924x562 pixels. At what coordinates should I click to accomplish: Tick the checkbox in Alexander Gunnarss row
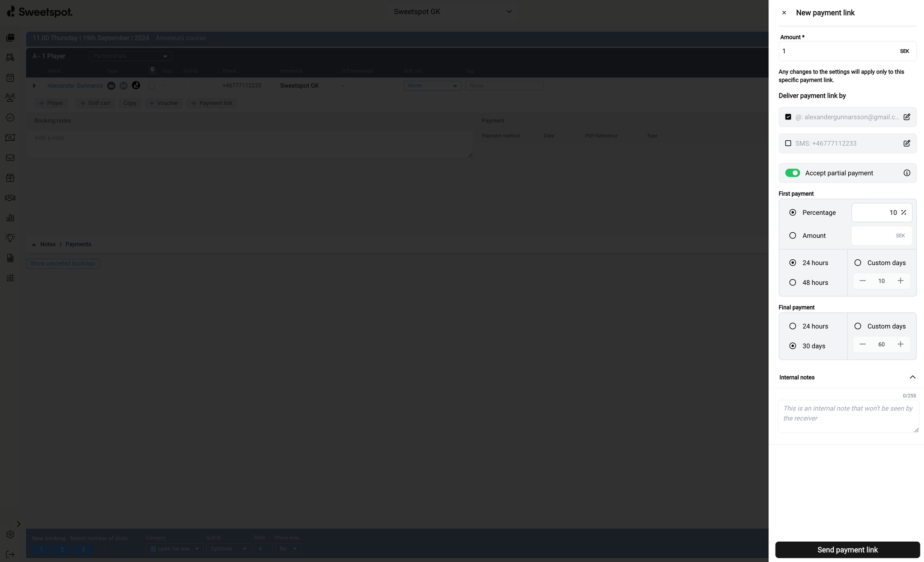coord(152,86)
